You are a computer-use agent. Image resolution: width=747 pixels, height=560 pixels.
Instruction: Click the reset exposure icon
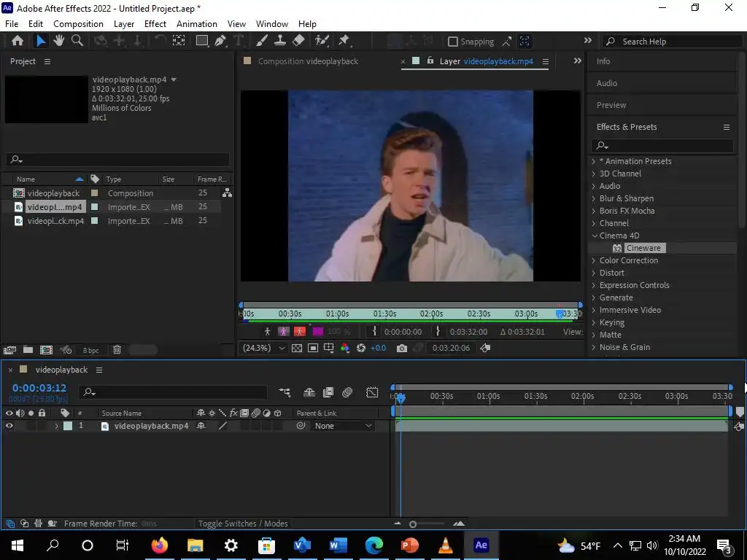tap(361, 348)
